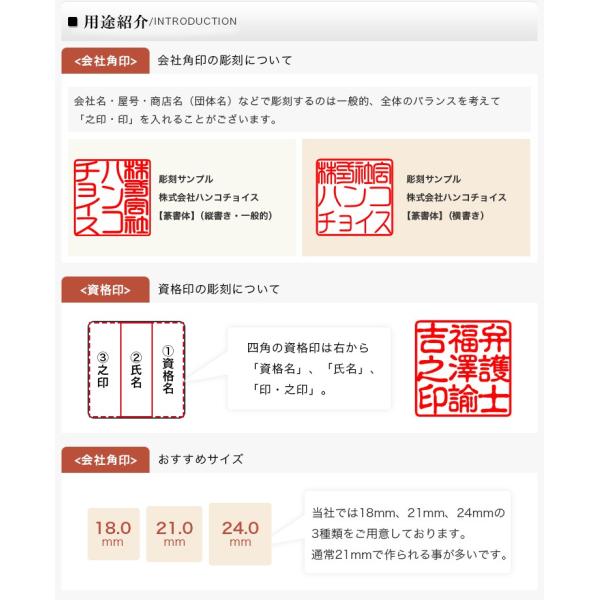
Task: Click the black square before 用途紹介
Action: (x=72, y=21)
